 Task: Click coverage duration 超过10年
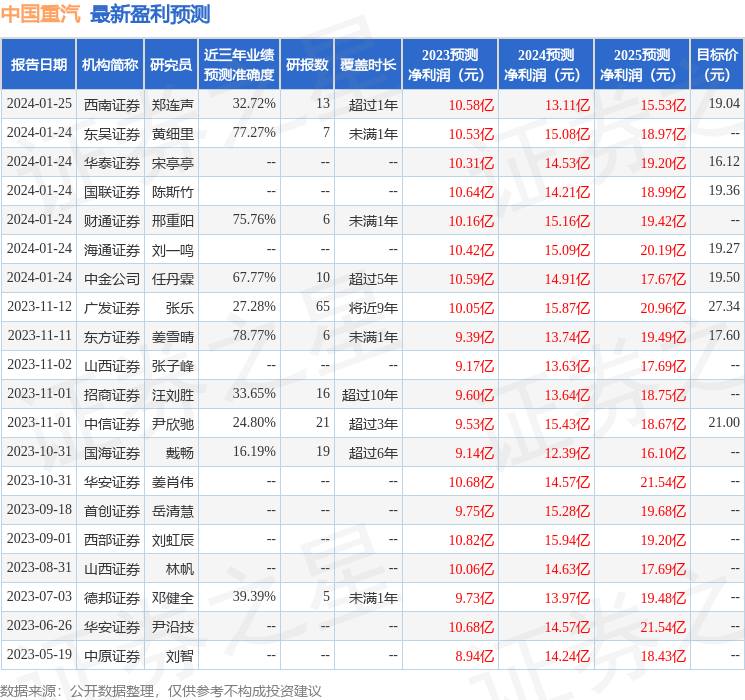pyautogui.click(x=369, y=395)
